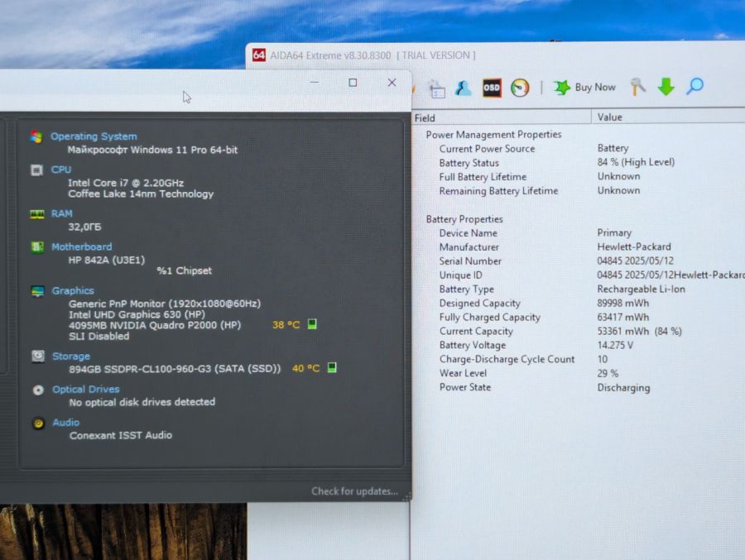Close the front summary window
Screen dimensions: 745x560
coord(392,83)
